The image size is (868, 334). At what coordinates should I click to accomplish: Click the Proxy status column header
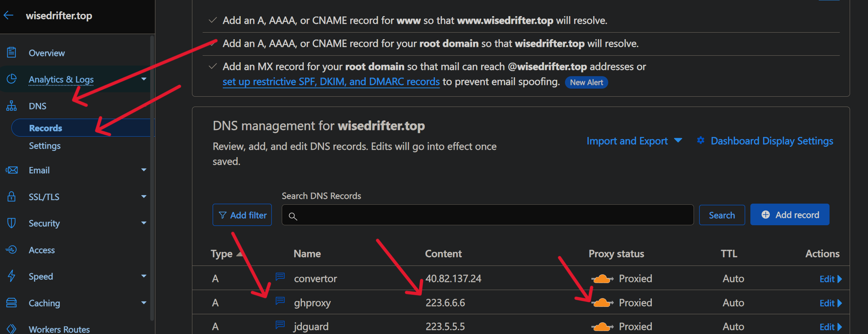[x=616, y=254]
